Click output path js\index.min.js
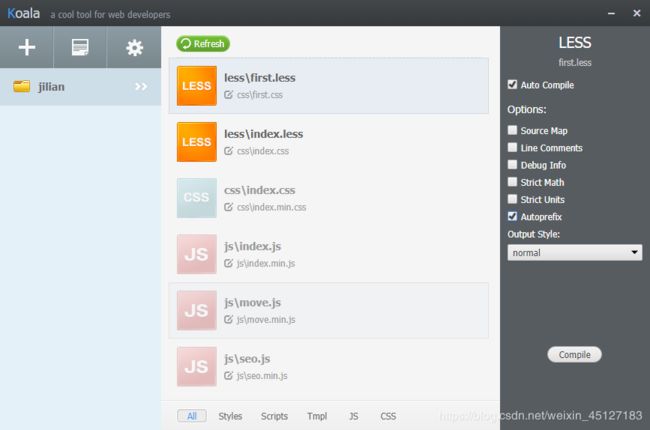 click(x=266, y=264)
